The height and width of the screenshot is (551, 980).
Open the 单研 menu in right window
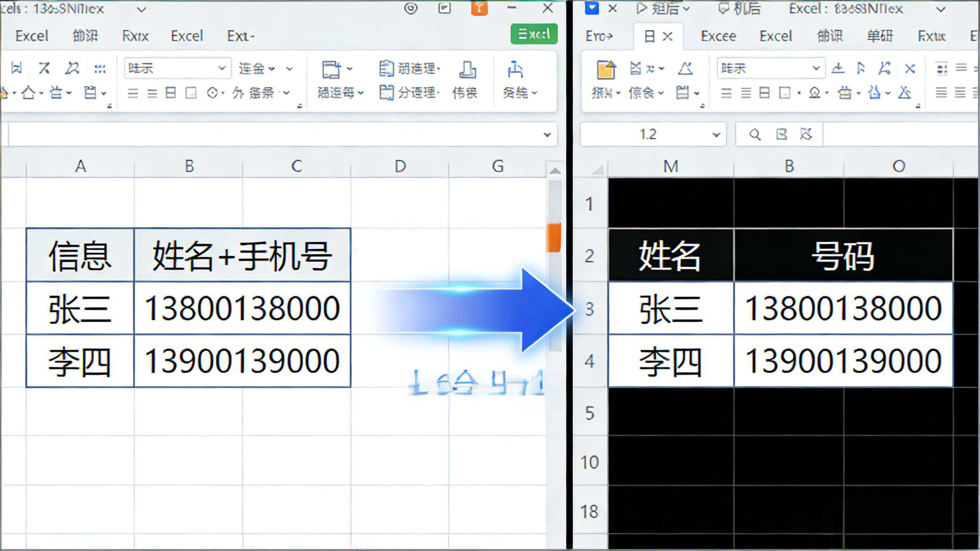point(880,36)
